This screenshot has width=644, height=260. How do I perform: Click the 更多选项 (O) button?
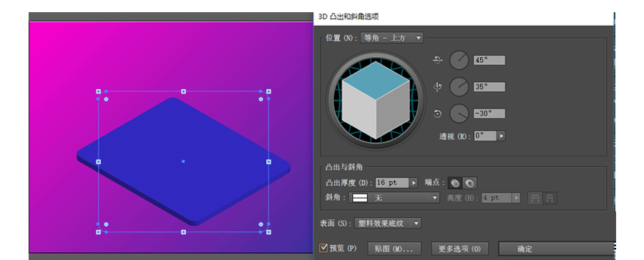pos(459,249)
